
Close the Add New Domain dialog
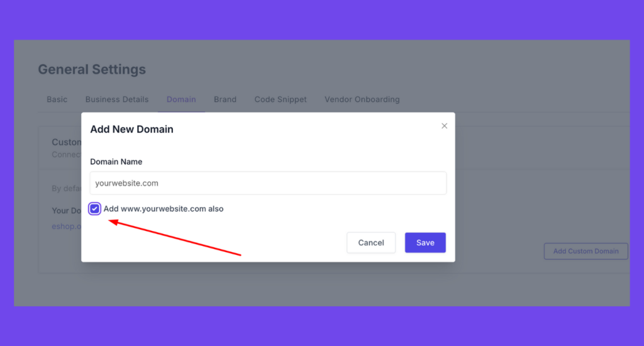pyautogui.click(x=444, y=126)
